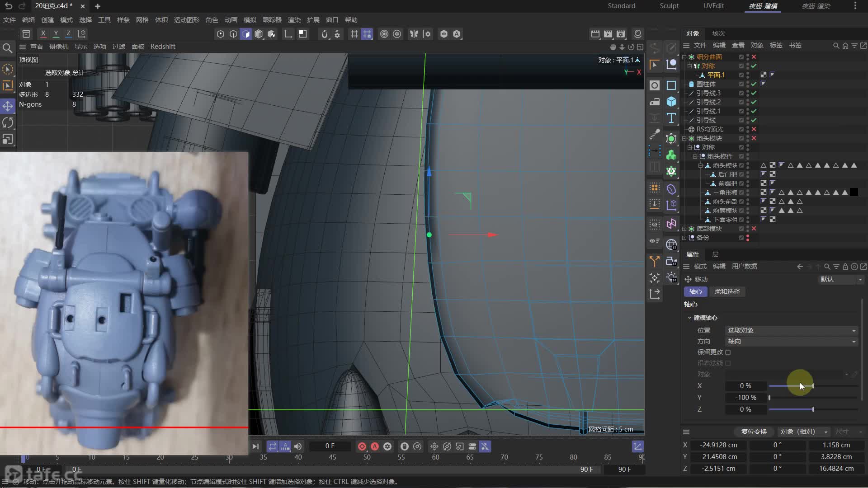Click the green gear generator icon
The height and width of the screenshot is (488, 868).
[671, 171]
